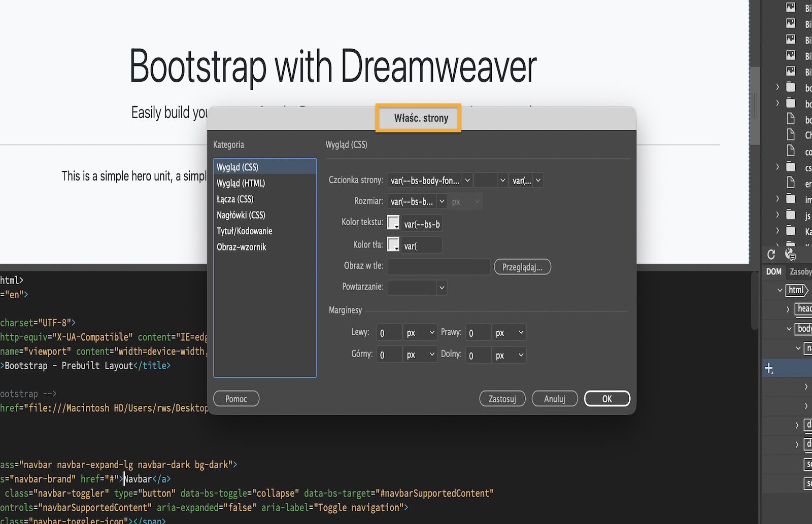The width and height of the screenshot is (812, 524).
Task: Open the Prawy margin unit dropdown
Action: 509,332
